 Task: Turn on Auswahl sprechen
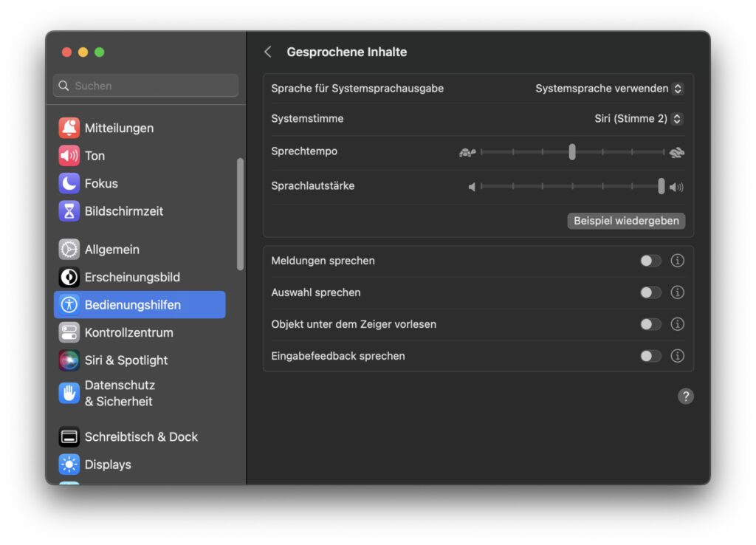tap(650, 292)
